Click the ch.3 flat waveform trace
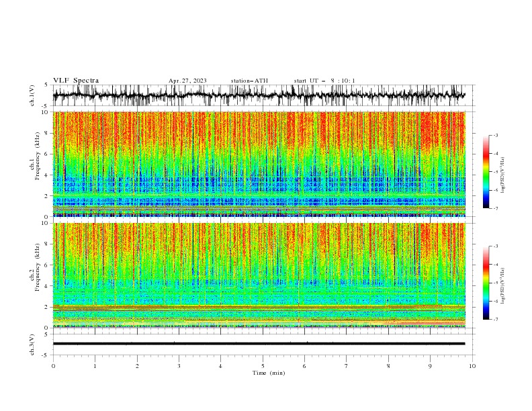532x411 pixels. 259,344
